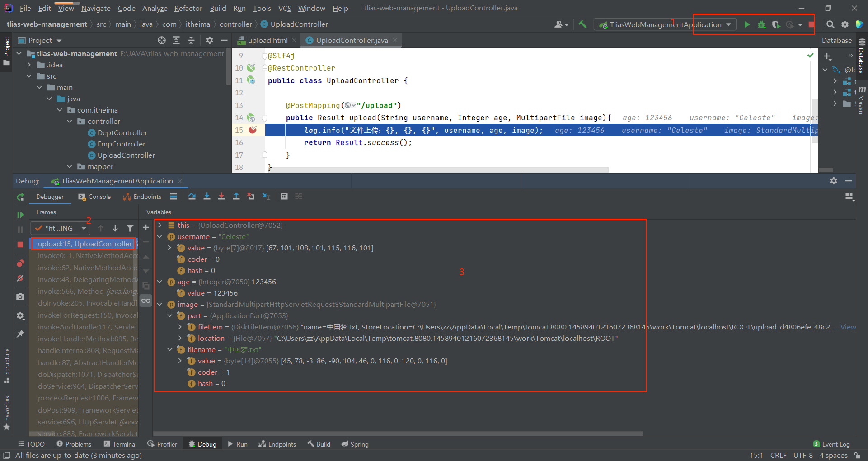Screen dimensions: 868x461
Task: Open Profiler tool window
Action: pos(162,444)
